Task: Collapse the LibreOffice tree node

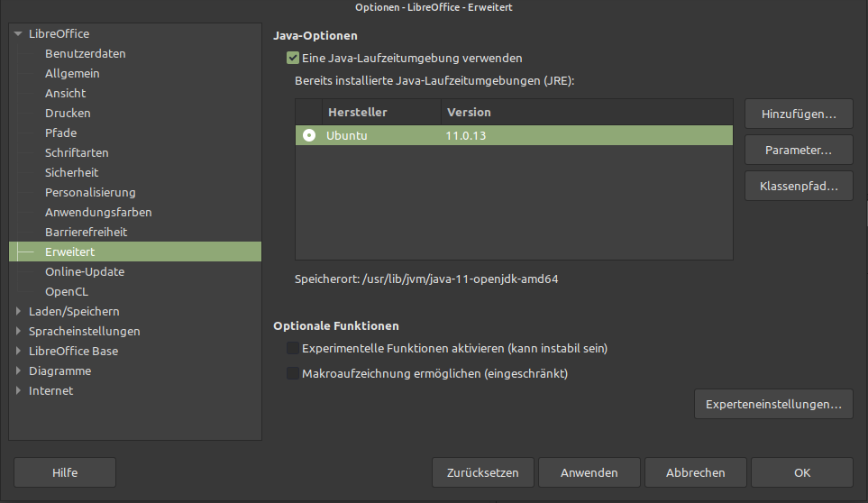Action: click(x=18, y=33)
